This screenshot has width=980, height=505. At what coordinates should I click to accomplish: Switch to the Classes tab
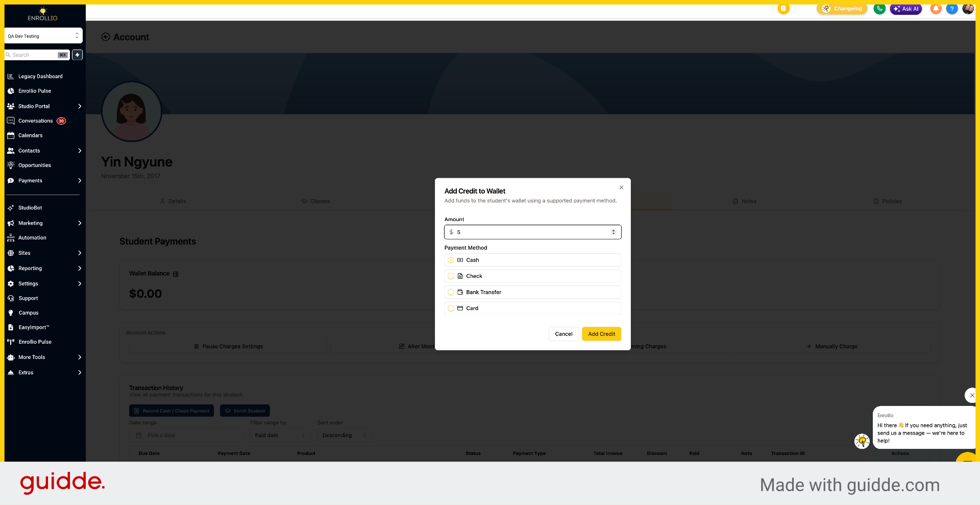pyautogui.click(x=315, y=201)
